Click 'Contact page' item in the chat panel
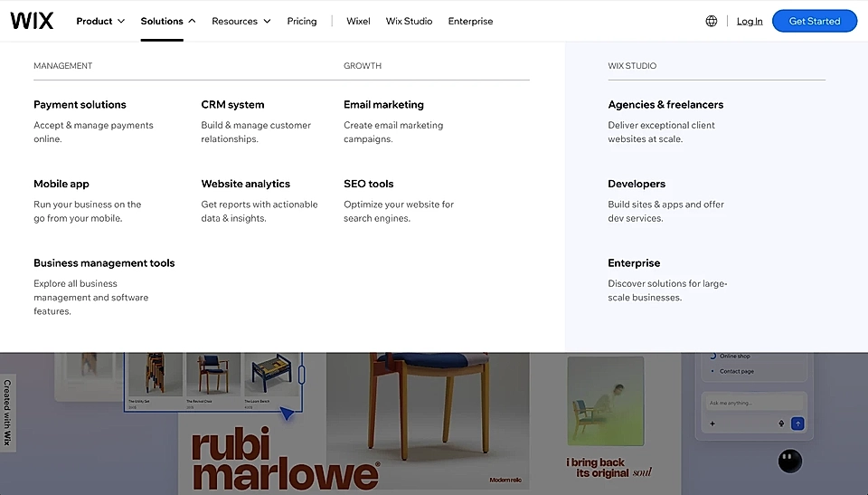 click(x=736, y=371)
